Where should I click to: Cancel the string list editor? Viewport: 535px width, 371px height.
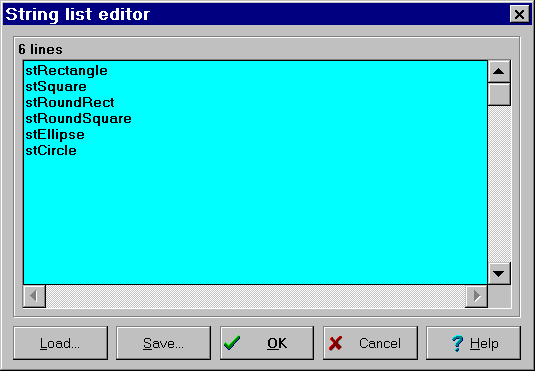[370, 343]
